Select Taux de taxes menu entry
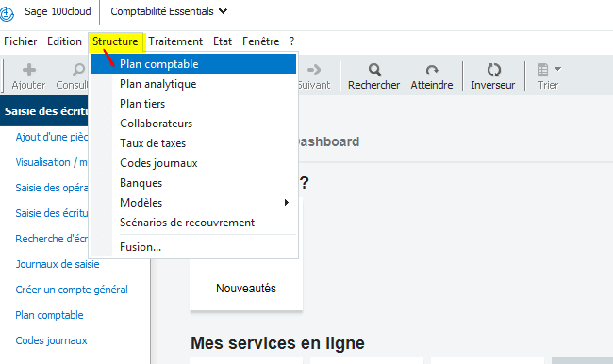613x364 pixels. 193,143
